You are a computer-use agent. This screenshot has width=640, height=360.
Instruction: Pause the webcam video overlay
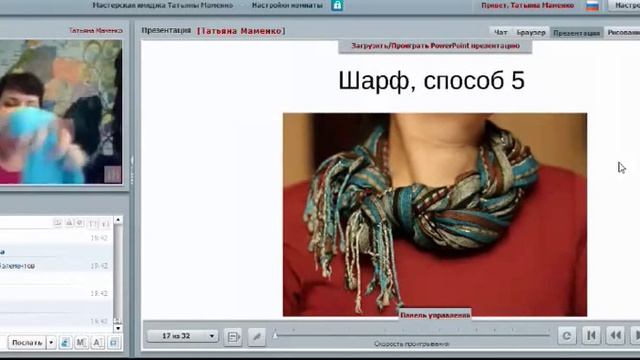[113, 174]
